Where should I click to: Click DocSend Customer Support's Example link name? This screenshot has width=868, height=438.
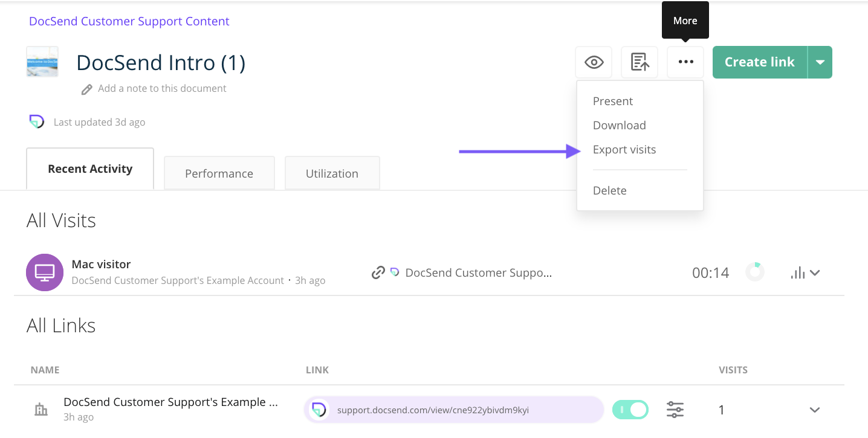(x=171, y=402)
